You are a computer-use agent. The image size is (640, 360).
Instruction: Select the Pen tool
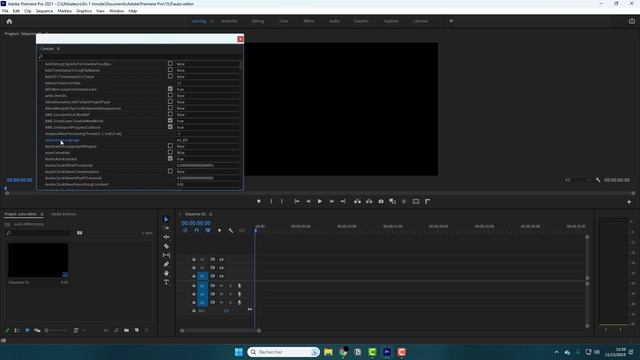tap(166, 264)
